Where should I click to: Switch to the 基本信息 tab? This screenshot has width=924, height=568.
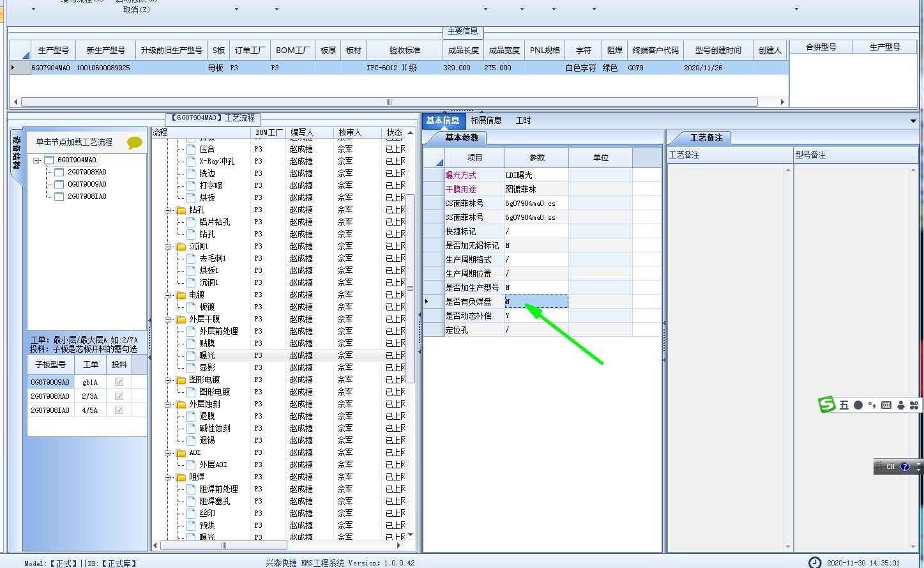pyautogui.click(x=443, y=120)
